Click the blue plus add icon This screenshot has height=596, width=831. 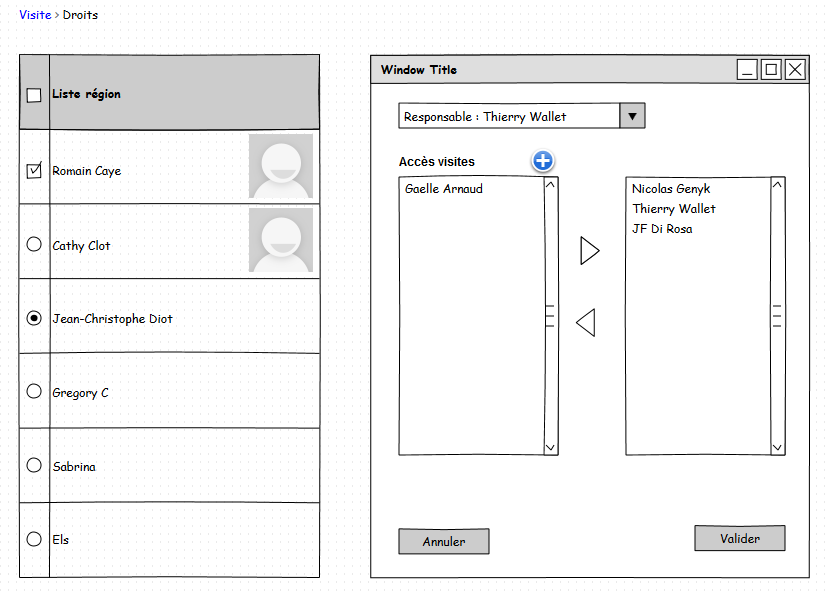click(542, 161)
